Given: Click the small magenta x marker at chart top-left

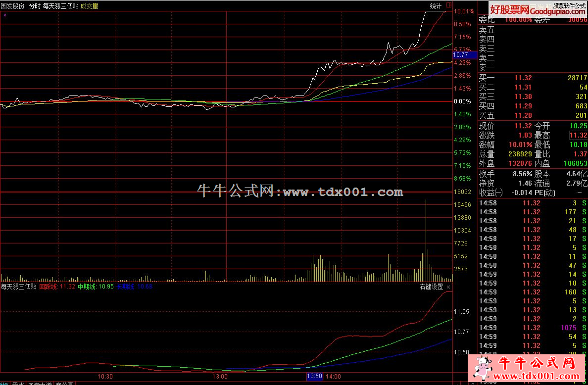Looking at the screenshot, I should 5,15.
